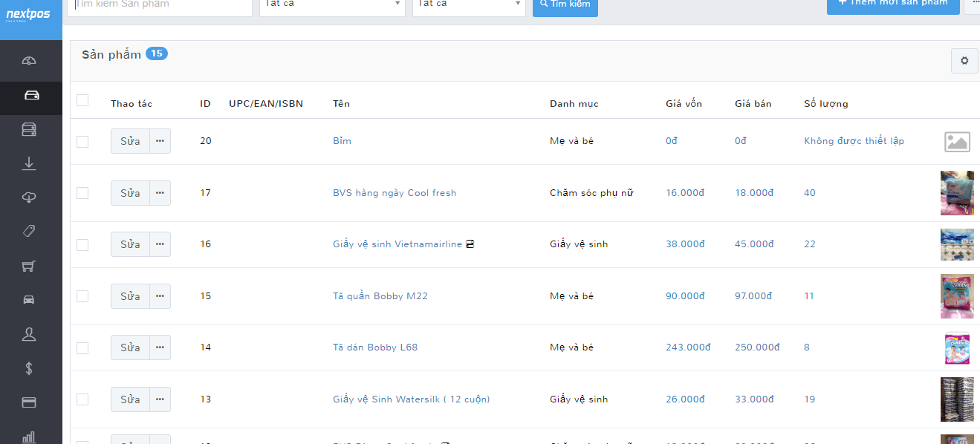Select the highlighted products drive icon
The image size is (980, 444).
coord(31,95)
